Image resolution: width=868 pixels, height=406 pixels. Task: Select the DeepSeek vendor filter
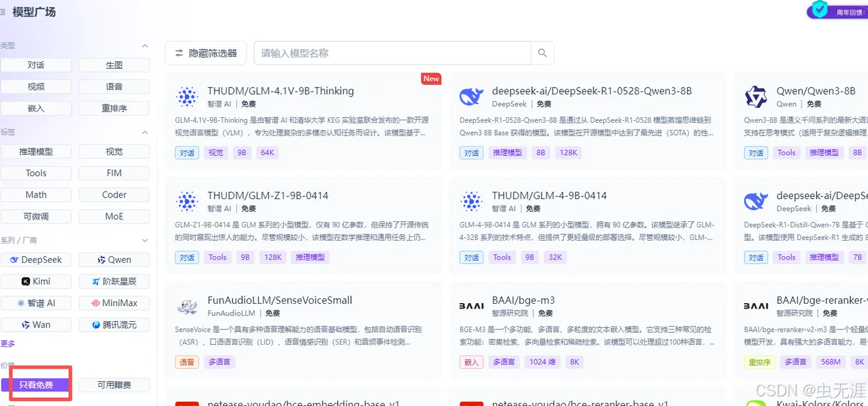[36, 260]
